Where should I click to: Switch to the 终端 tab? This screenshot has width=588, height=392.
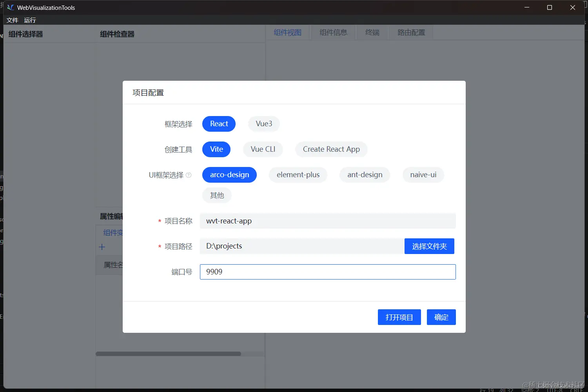[x=372, y=33]
